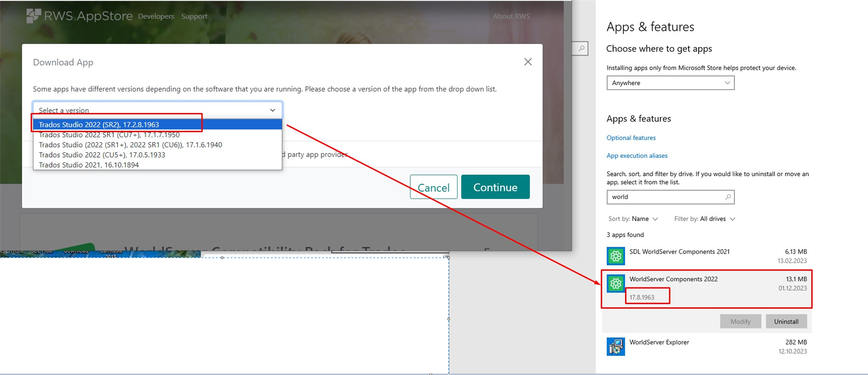Select the WorldServer Explorer entry

click(x=707, y=347)
